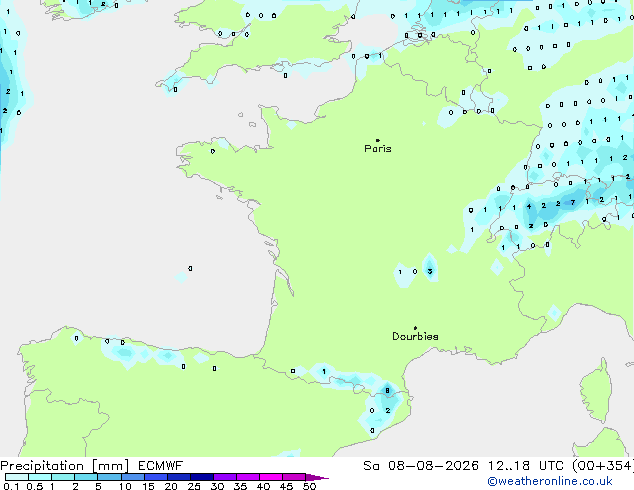Image resolution: width=634 pixels, height=490 pixels.
Task: Click the Dourbies location label
Action: (x=415, y=336)
